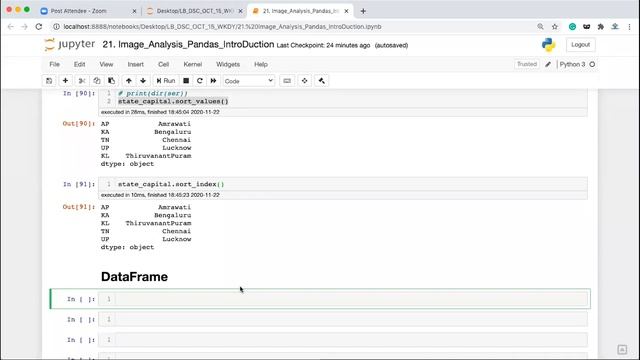Screen dimensions: 640x360
Task: Close the Desktop/LB_DSC_OCT_15 tab
Action: pyautogui.click(x=240, y=11)
